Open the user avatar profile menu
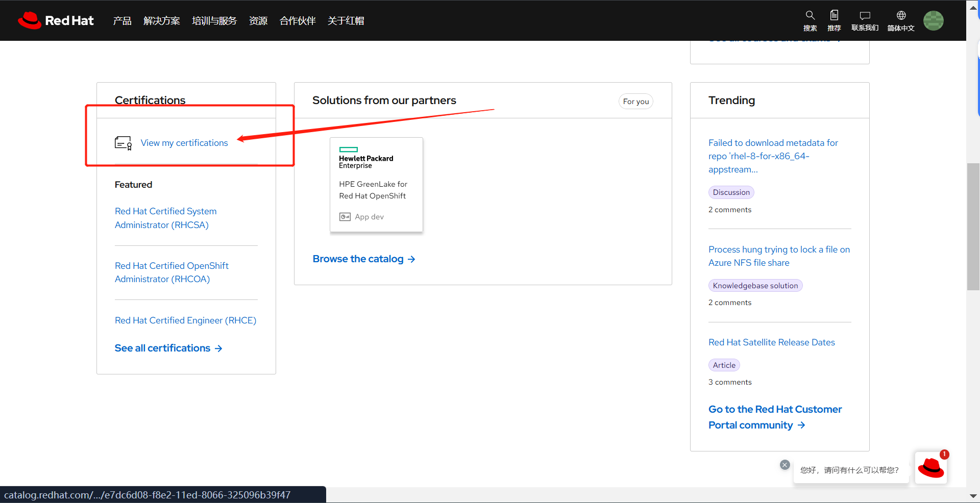This screenshot has height=503, width=980. coord(933,21)
